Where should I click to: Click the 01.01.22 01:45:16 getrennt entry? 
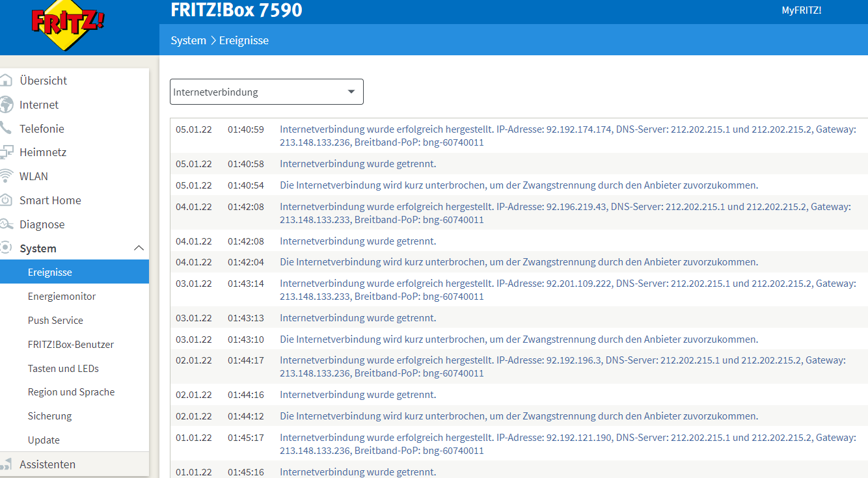click(519, 470)
